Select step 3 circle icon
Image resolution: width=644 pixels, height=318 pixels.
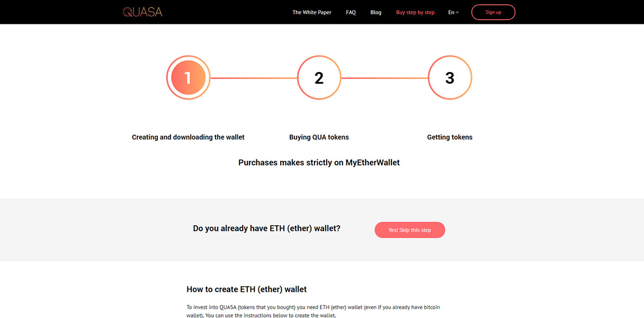(x=450, y=78)
